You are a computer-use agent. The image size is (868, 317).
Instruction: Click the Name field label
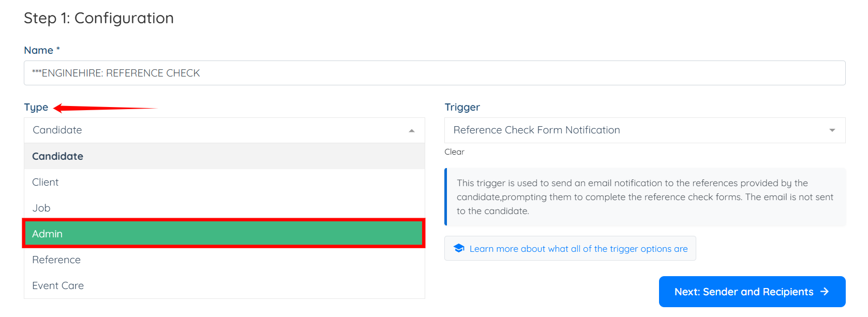point(39,50)
